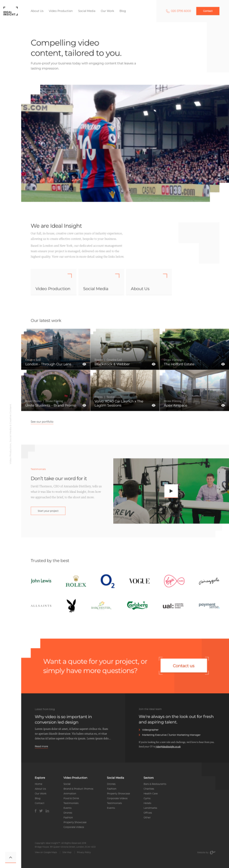
Task: Click corner arrow icon on Video Production card
Action: [x=70, y=275]
